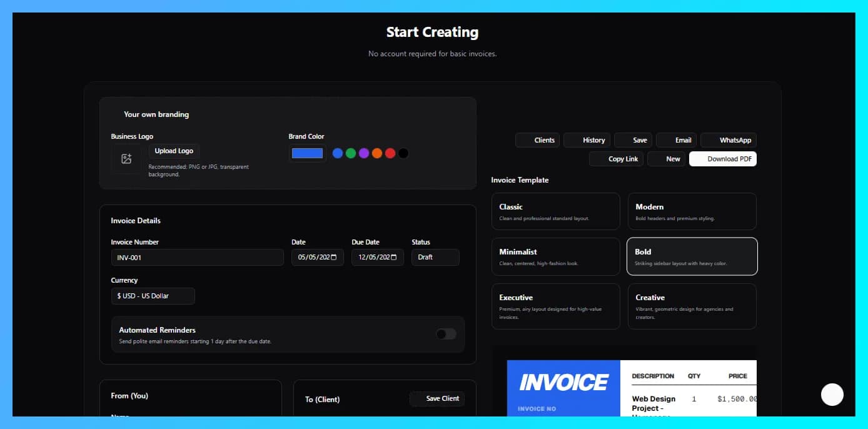Pick the purple brand color swatch
Image resolution: width=868 pixels, height=429 pixels.
coord(364,153)
